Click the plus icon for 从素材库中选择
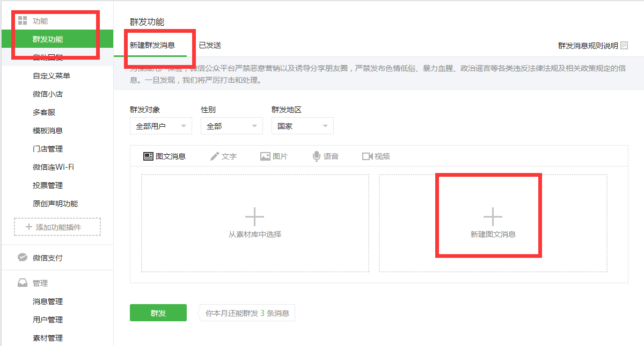The image size is (644, 346). click(x=254, y=217)
